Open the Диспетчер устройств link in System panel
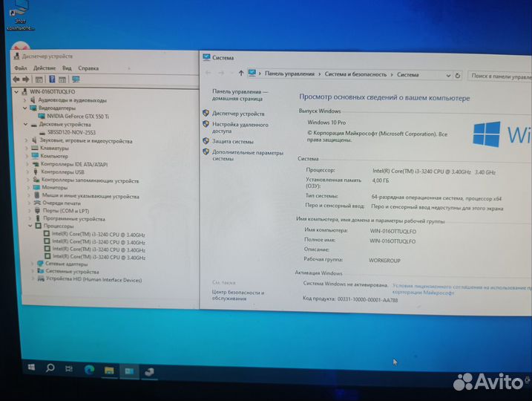Screen dimensions: 532x401 click(x=238, y=114)
